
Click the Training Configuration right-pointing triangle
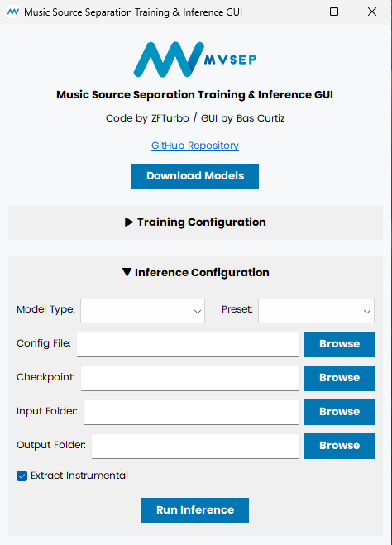[129, 222]
